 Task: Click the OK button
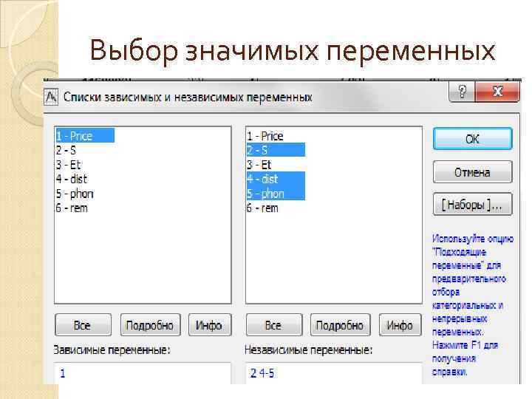(472, 139)
